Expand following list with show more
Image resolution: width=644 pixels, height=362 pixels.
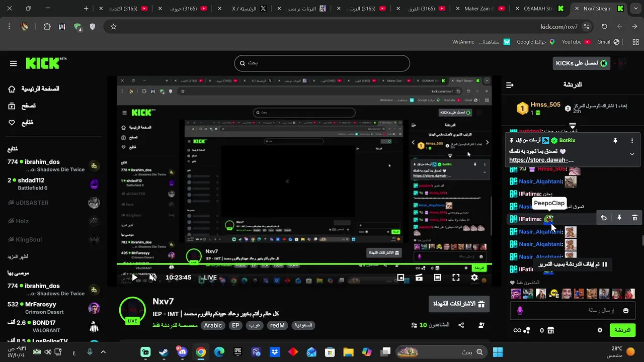pos(18,256)
